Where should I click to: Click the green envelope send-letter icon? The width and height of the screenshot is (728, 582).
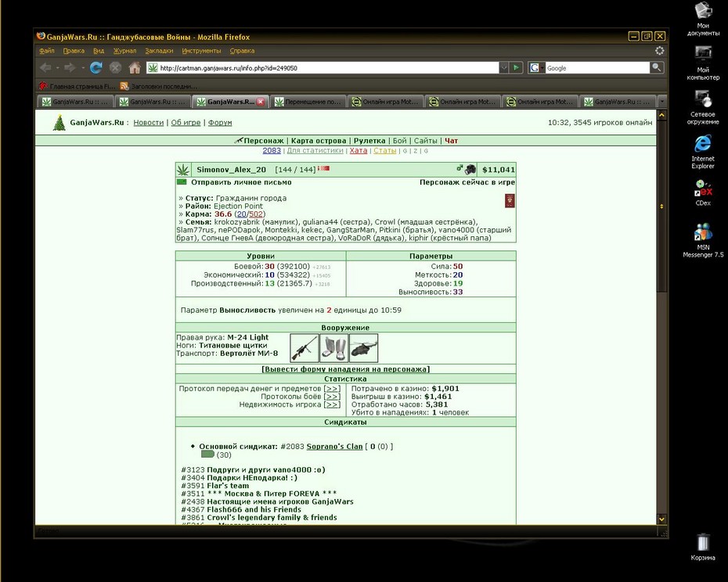[x=182, y=182]
